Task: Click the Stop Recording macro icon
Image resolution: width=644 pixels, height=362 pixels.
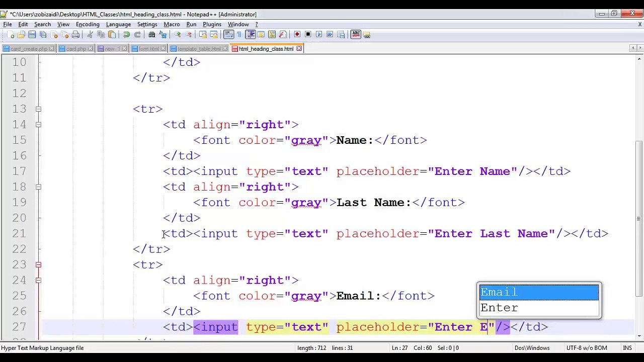Action: click(x=308, y=35)
